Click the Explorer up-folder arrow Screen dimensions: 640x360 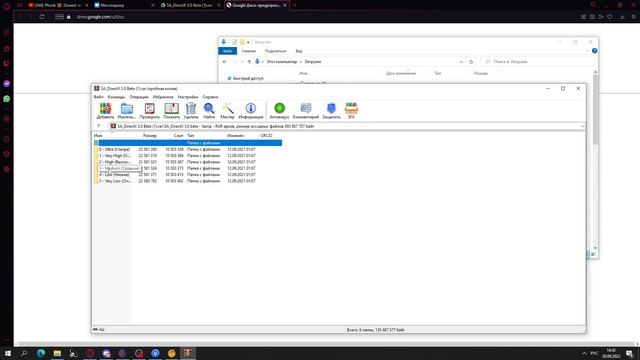pos(249,62)
